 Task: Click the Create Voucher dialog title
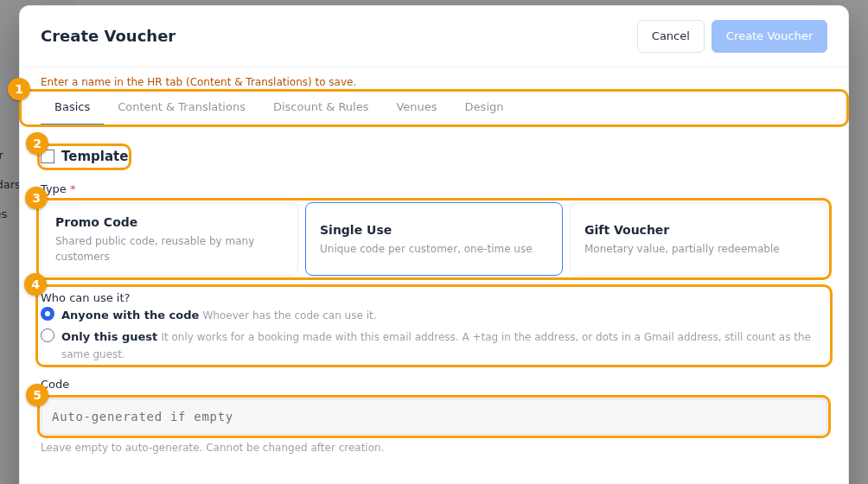[x=108, y=36]
